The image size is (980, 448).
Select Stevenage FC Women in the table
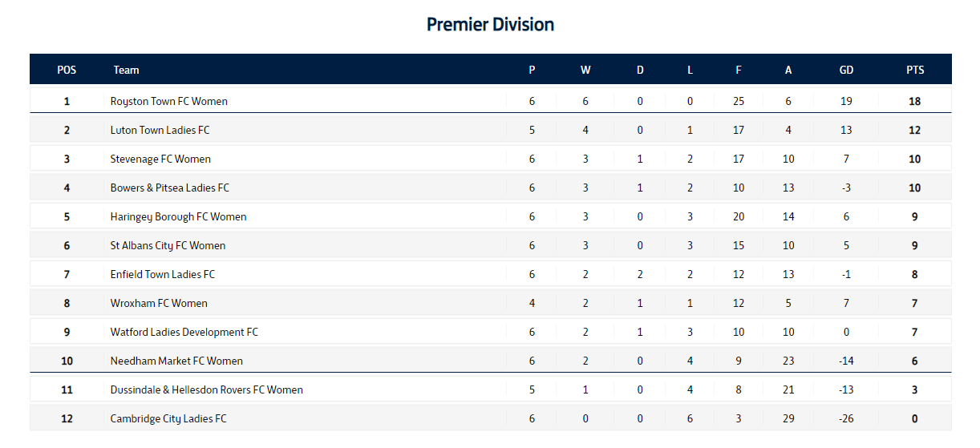click(x=160, y=159)
